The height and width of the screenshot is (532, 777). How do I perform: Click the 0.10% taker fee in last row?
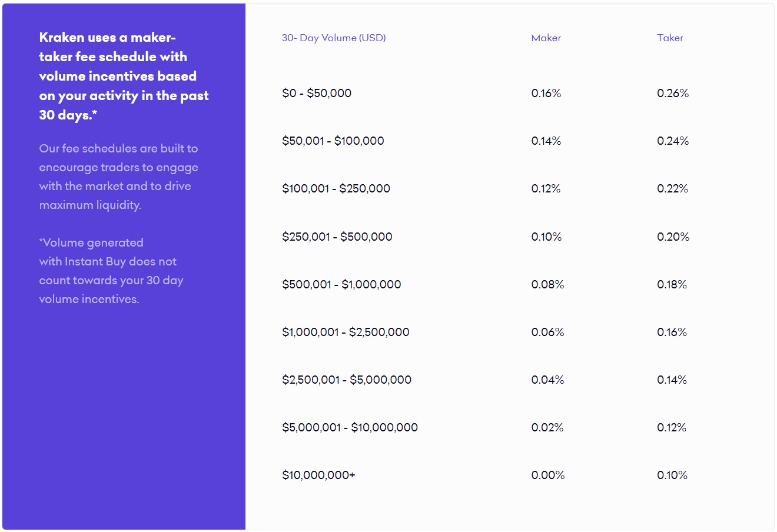[672, 475]
